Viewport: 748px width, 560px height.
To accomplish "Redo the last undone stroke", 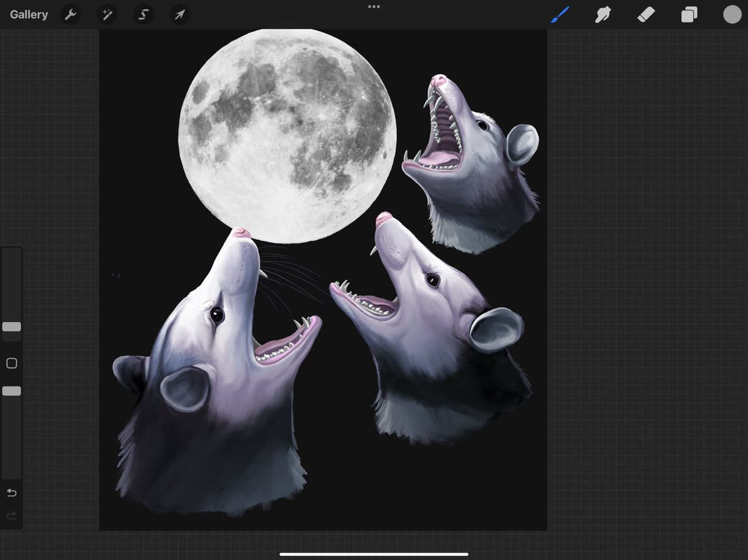I will click(11, 516).
